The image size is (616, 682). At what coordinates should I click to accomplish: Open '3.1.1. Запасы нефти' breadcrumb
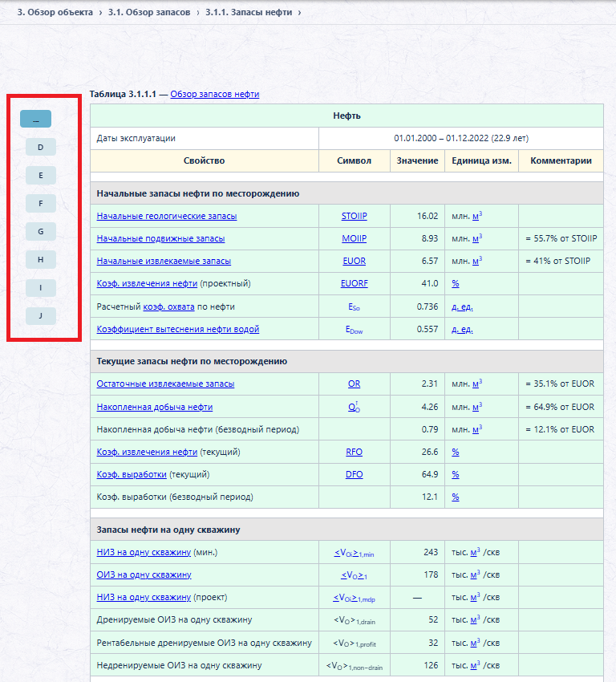[249, 12]
